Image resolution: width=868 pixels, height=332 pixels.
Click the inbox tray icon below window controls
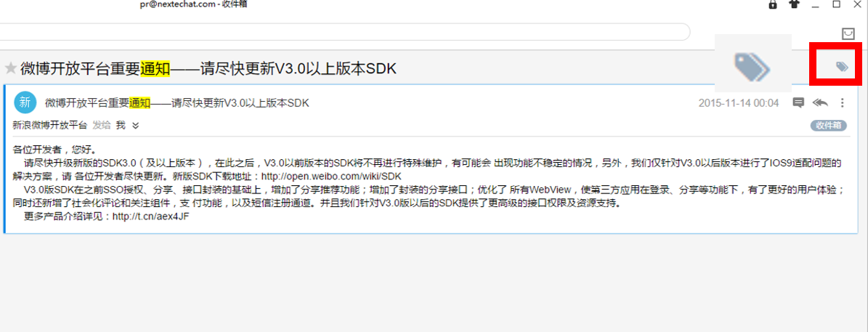(x=848, y=33)
